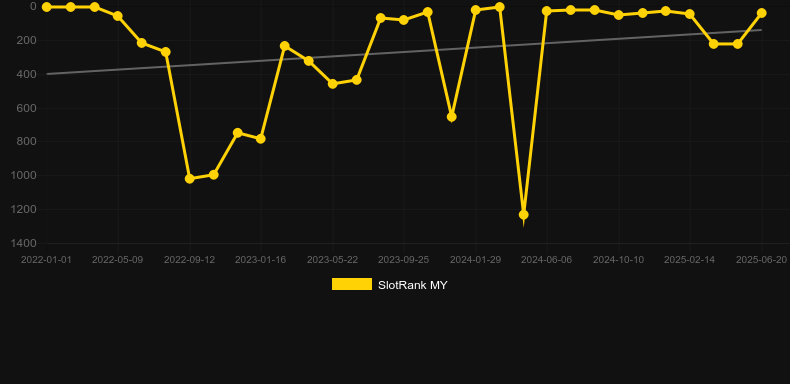Click the first data point at 2022-01-01
This screenshot has width=790, height=384.
pos(47,7)
